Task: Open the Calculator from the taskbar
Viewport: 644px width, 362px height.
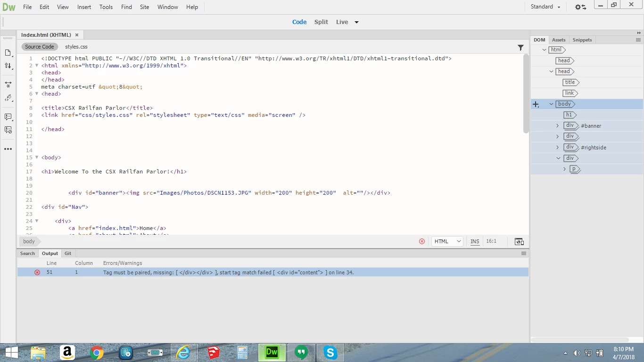Action: click(243, 353)
